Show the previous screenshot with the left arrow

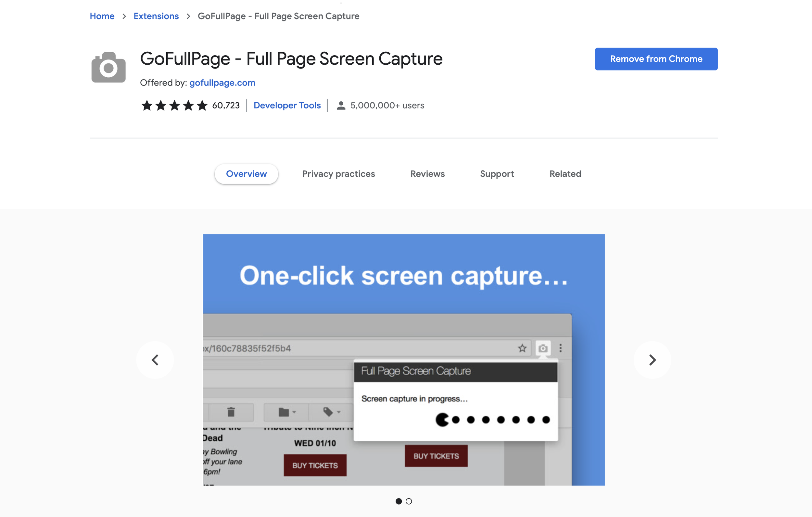coord(155,360)
